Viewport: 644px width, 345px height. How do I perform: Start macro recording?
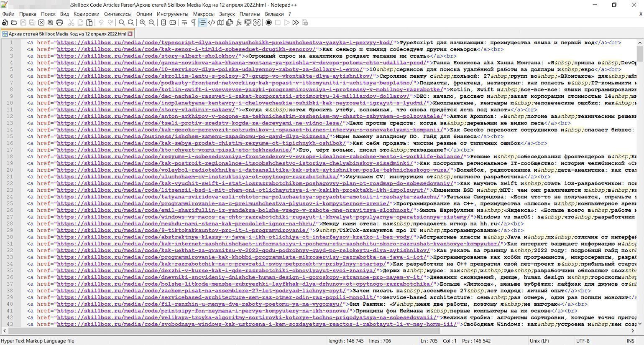pyautogui.click(x=269, y=23)
